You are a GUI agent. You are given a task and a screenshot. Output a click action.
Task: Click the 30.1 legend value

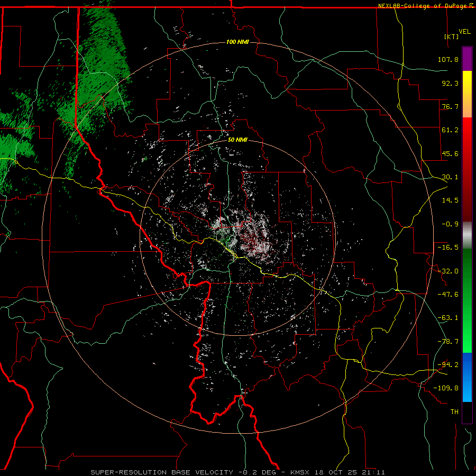[x=450, y=177]
